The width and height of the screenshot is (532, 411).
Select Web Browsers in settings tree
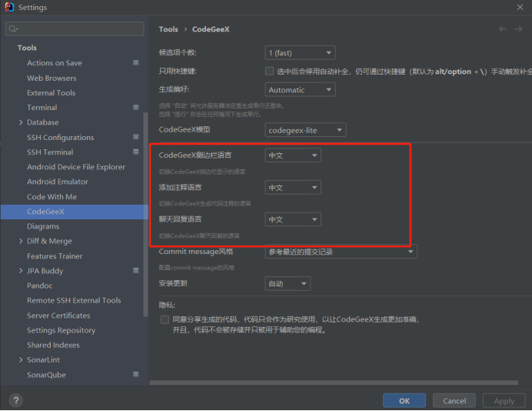coord(52,78)
